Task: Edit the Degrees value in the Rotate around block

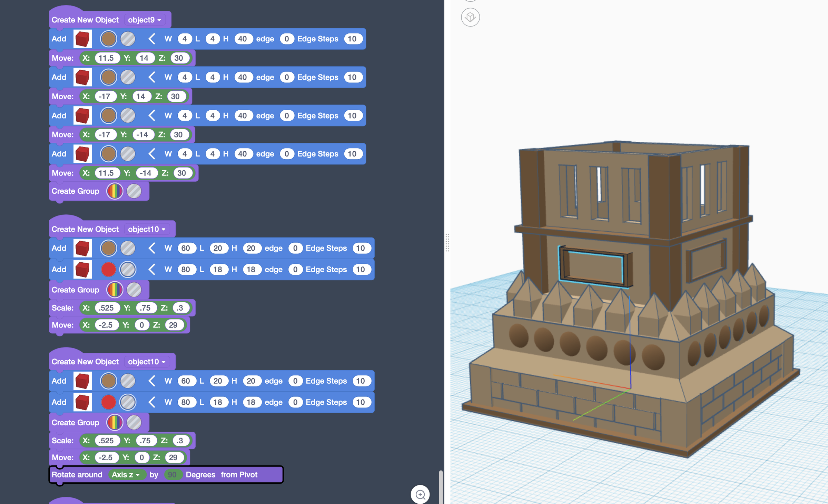Action: coord(173,475)
